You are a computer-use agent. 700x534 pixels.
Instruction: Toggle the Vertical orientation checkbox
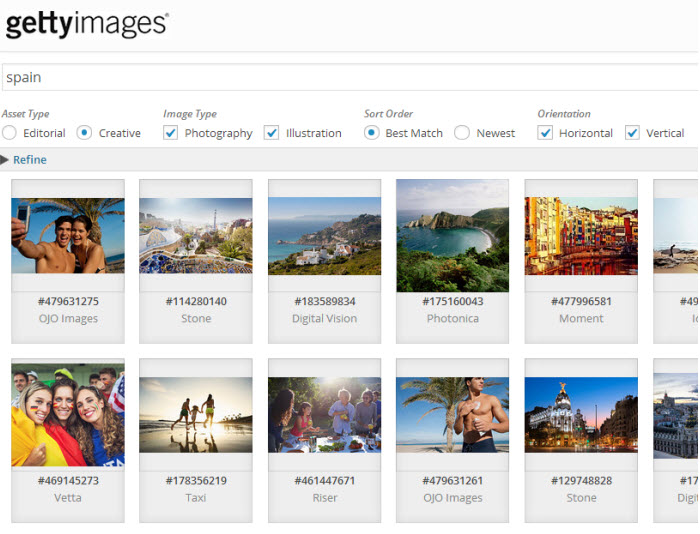[632, 133]
